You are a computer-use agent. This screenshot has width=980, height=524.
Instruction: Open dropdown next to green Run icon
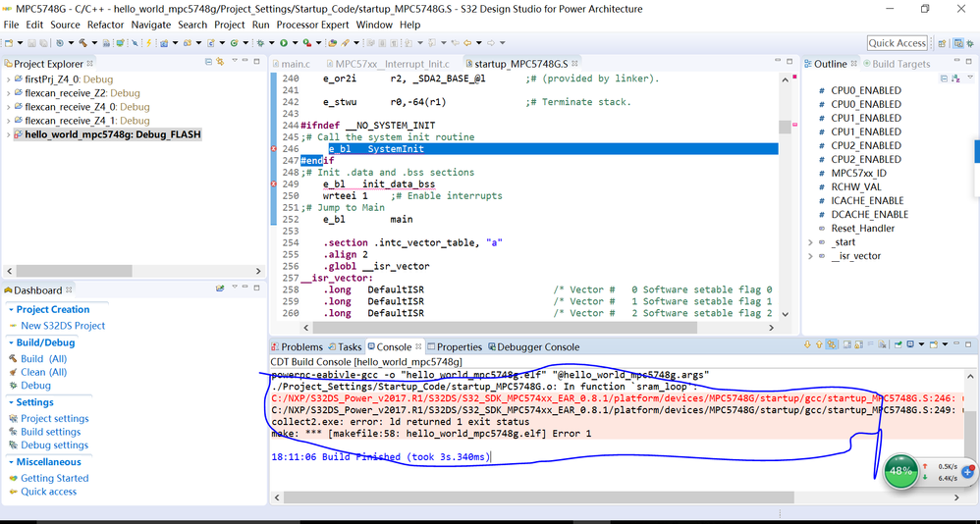pyautogui.click(x=295, y=43)
